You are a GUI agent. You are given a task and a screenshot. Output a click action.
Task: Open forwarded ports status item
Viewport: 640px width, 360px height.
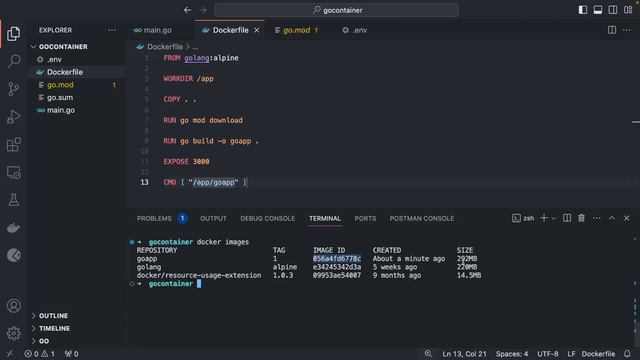point(71,354)
